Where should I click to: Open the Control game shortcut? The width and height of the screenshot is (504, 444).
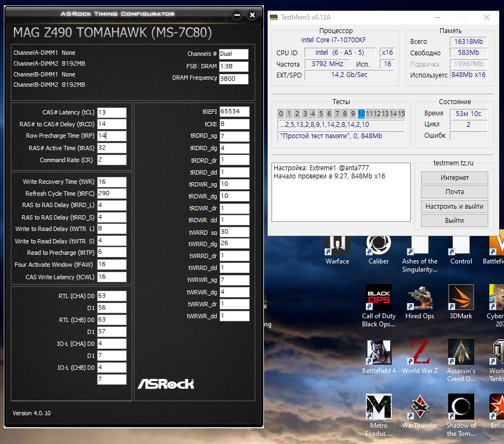click(x=461, y=250)
